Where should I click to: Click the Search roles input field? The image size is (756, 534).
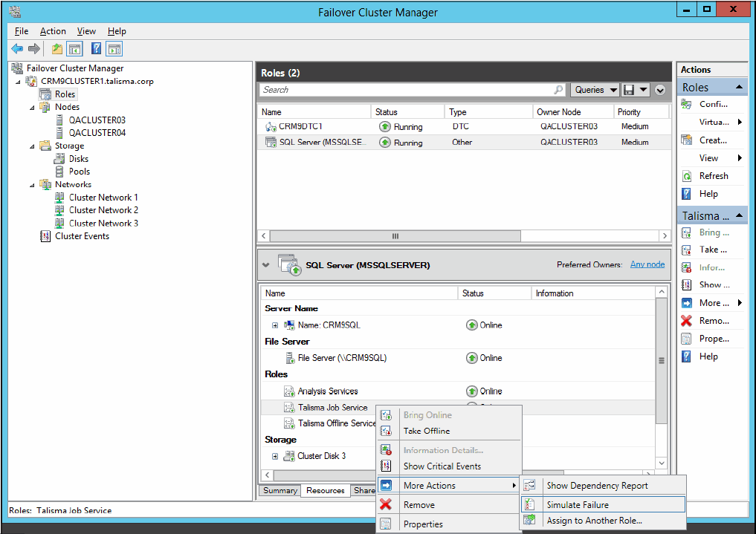tap(406, 90)
